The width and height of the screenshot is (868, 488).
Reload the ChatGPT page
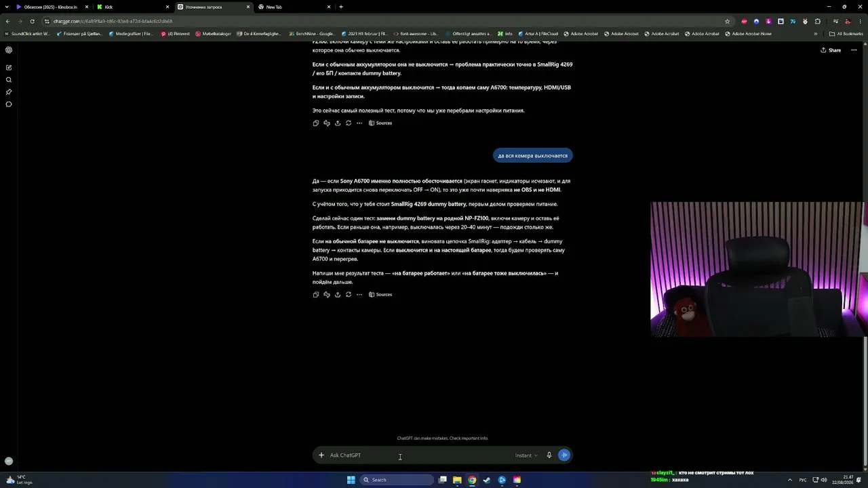[x=32, y=21]
